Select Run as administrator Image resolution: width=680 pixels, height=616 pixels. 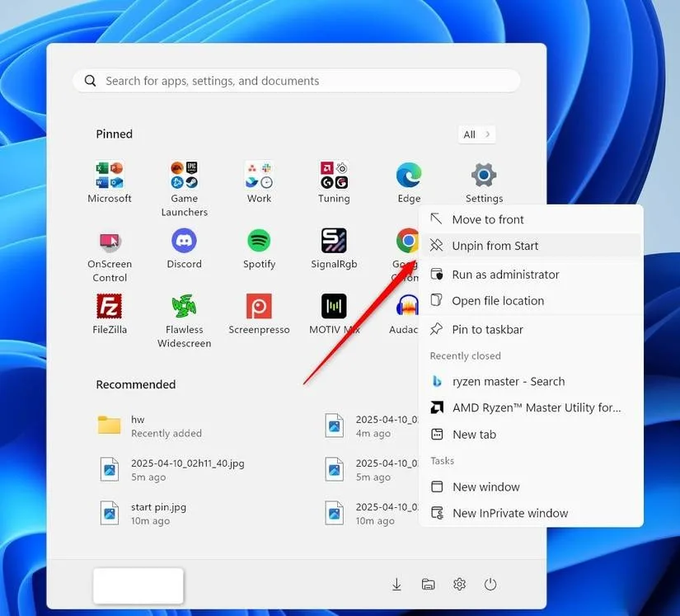pyautogui.click(x=532, y=275)
